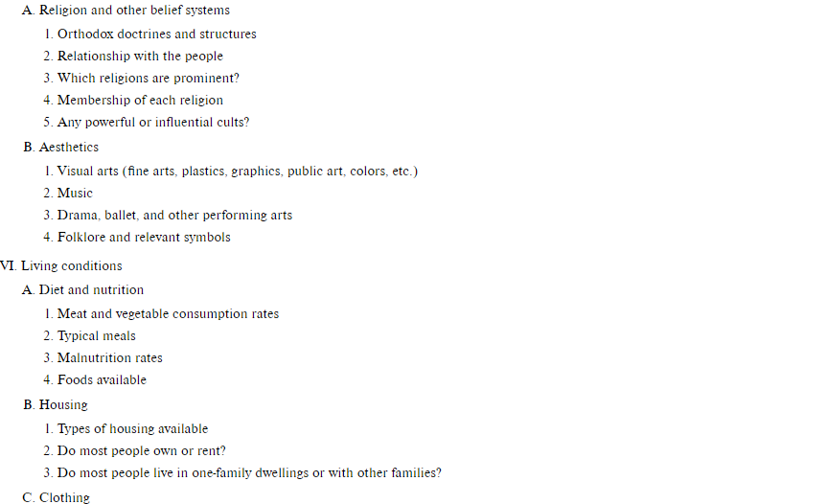This screenshot has width=826, height=504.
Task: Select the 'Living conditions' section heading
Action: pyautogui.click(x=71, y=266)
